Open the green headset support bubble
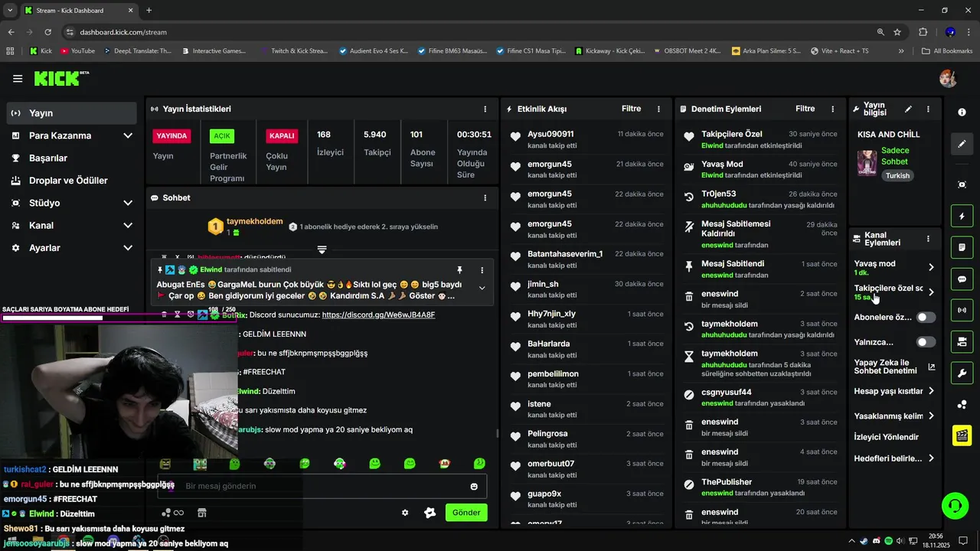This screenshot has width=980, height=551. tap(954, 506)
